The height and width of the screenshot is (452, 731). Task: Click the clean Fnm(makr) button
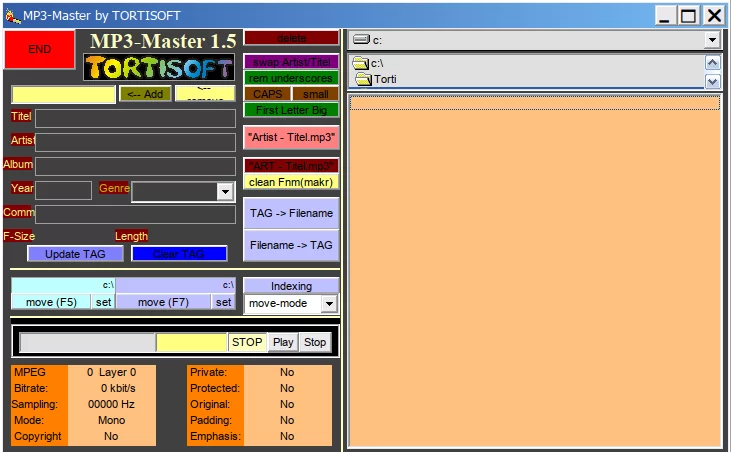click(291, 182)
